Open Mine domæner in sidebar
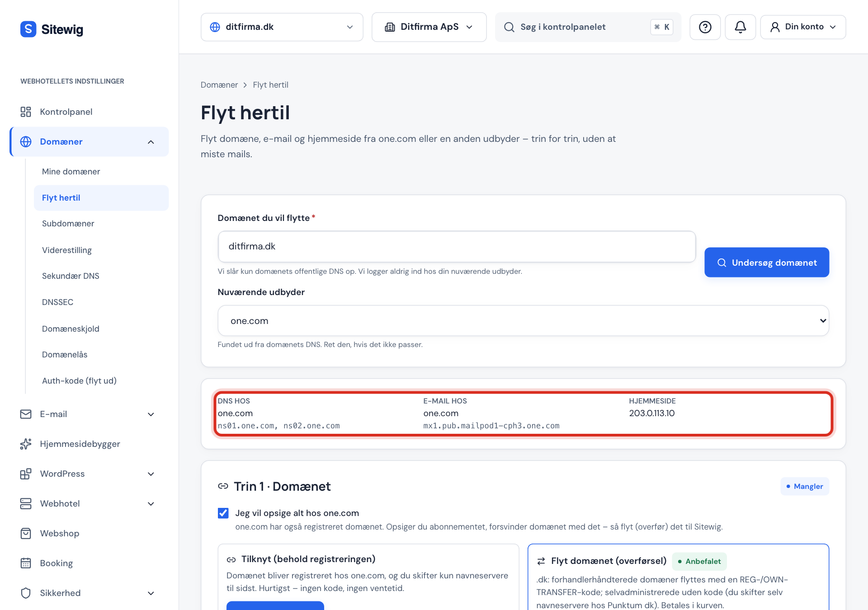This screenshot has width=868, height=610. (101, 172)
